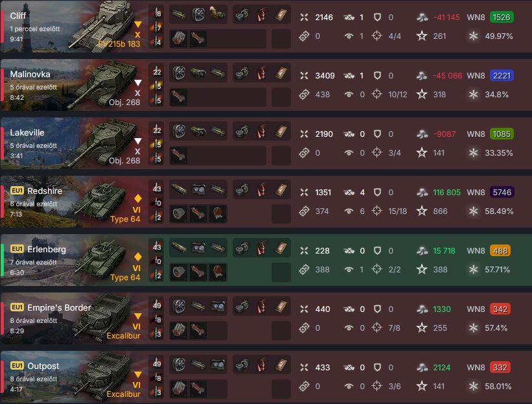
Task: Click the repair kit consumable in Lakeville row
Action: pyautogui.click(x=241, y=132)
